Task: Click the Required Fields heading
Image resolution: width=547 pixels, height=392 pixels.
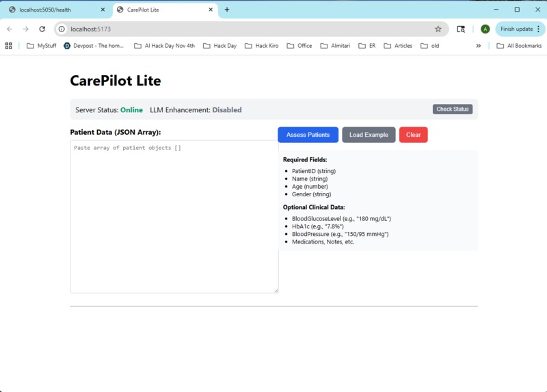Action: click(x=305, y=160)
